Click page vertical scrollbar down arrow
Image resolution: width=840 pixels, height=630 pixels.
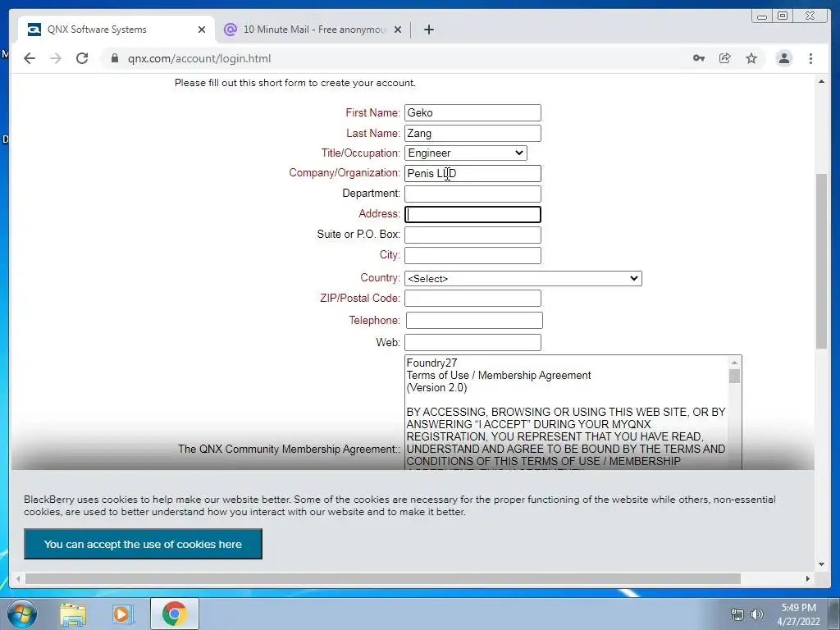[x=821, y=564]
